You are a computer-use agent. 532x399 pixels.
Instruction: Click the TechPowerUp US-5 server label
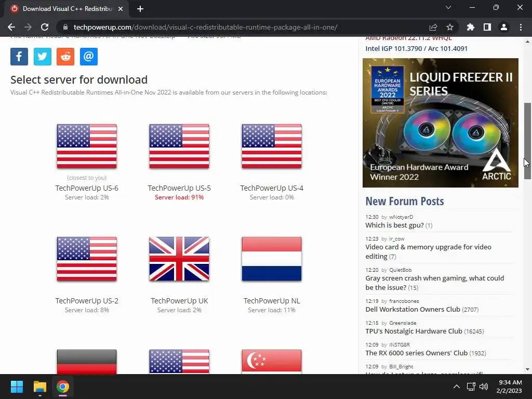tap(179, 188)
